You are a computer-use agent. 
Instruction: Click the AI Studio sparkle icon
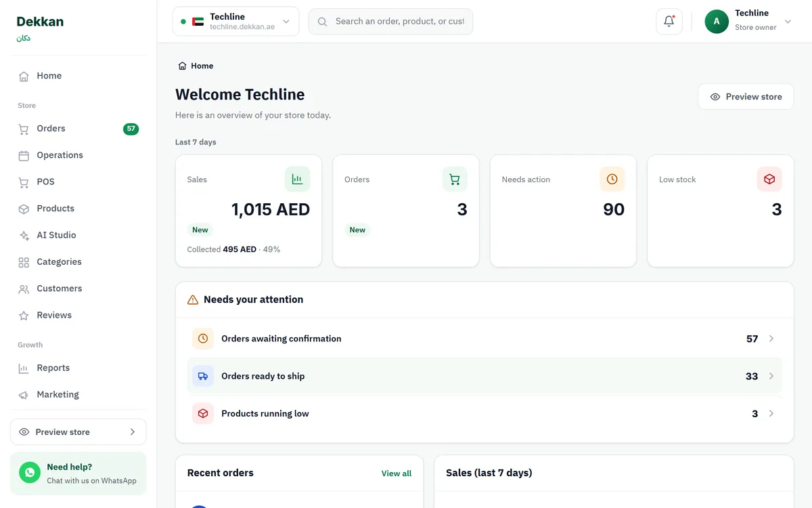click(24, 236)
